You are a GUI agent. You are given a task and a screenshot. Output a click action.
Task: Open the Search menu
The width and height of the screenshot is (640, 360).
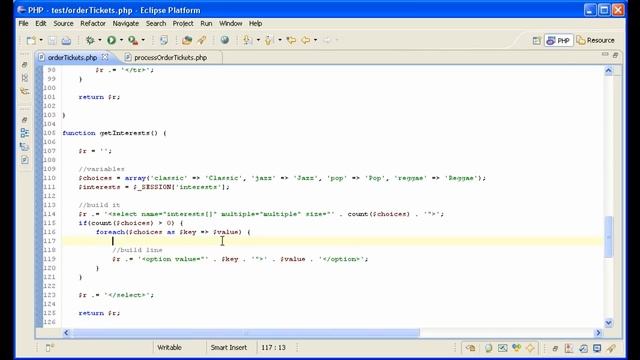coord(156,23)
